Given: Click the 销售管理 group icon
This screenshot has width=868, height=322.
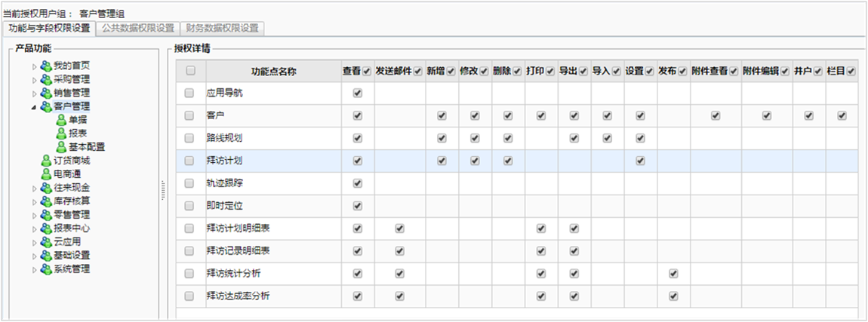Looking at the screenshot, I should (46, 93).
